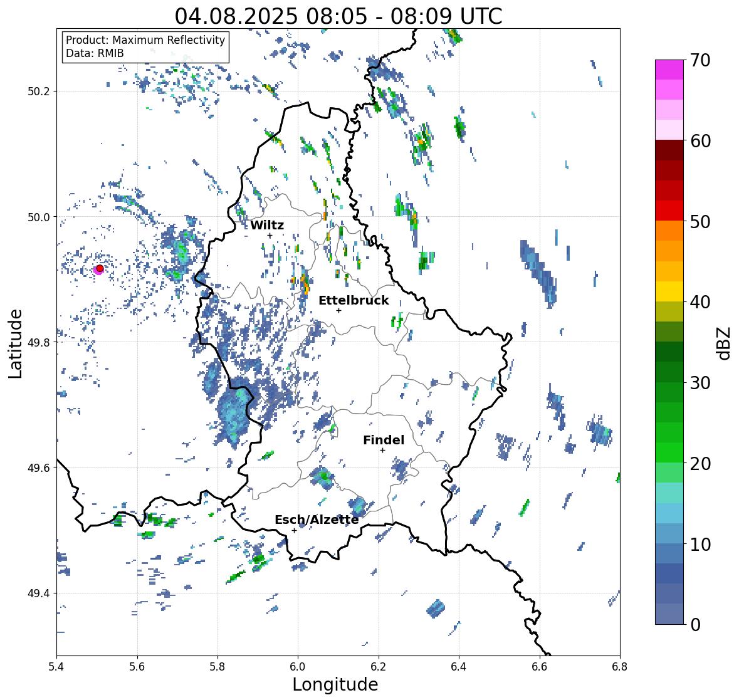Click the longitude tick label 6.6
Image resolution: width=739 pixels, height=700 pixels.
pyautogui.click(x=540, y=667)
